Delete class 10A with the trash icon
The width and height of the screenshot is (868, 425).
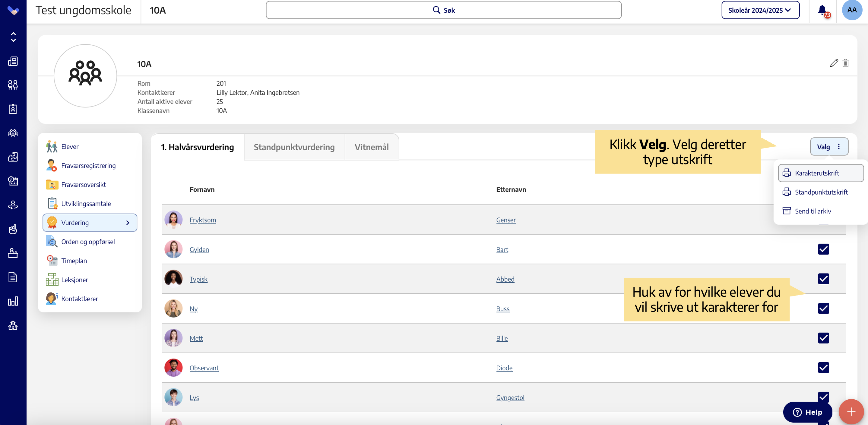coord(845,63)
